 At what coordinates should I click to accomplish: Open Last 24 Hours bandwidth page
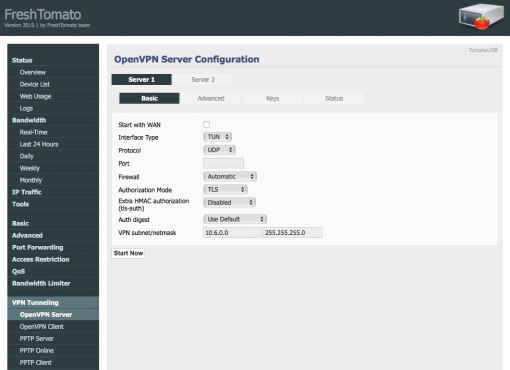[53, 144]
